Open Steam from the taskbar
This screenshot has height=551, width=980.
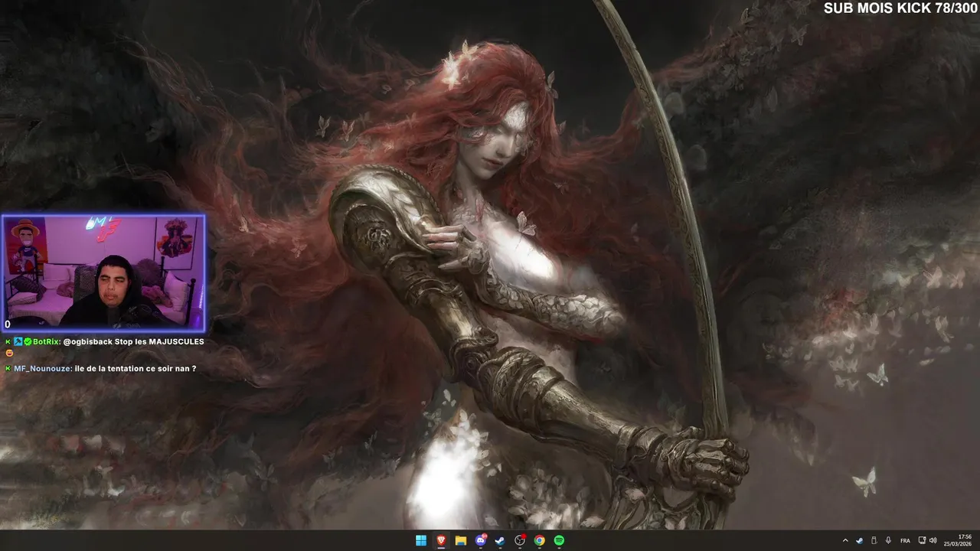coord(500,540)
